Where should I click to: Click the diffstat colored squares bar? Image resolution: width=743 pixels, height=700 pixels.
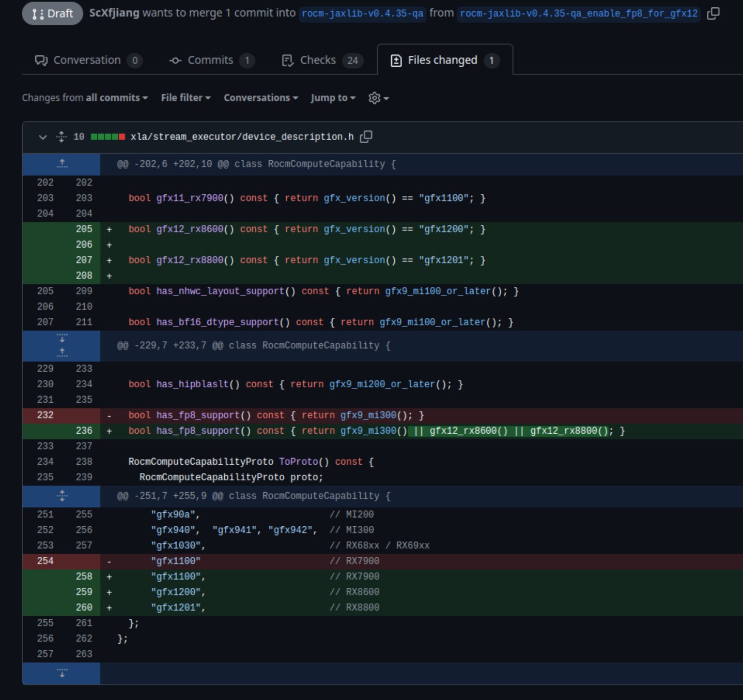click(x=108, y=137)
